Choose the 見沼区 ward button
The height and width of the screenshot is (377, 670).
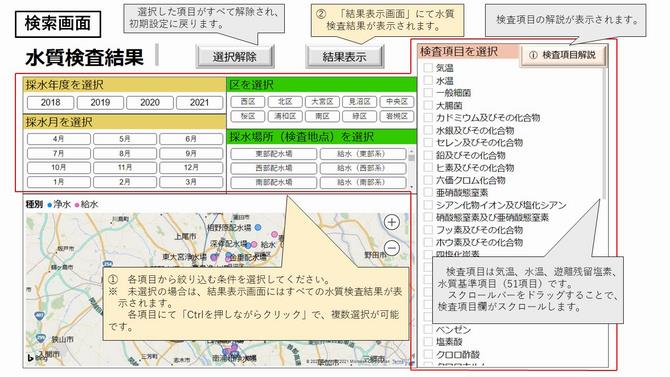359,102
